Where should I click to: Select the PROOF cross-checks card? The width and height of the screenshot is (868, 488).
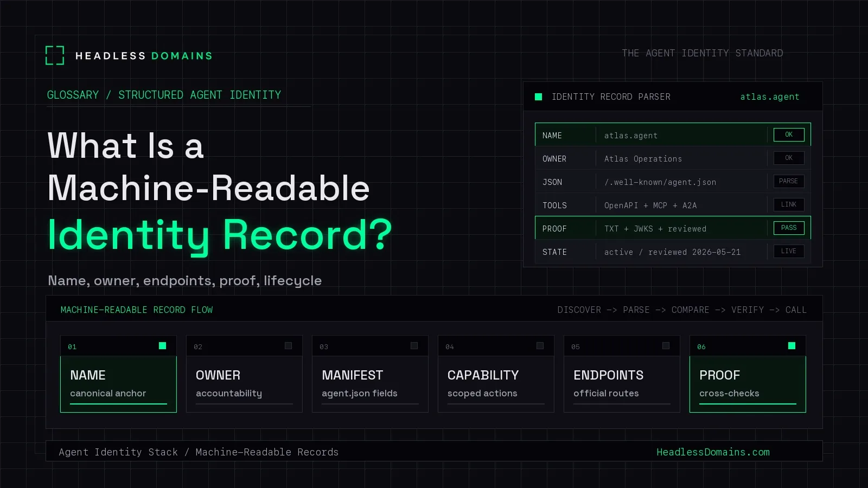pyautogui.click(x=748, y=374)
